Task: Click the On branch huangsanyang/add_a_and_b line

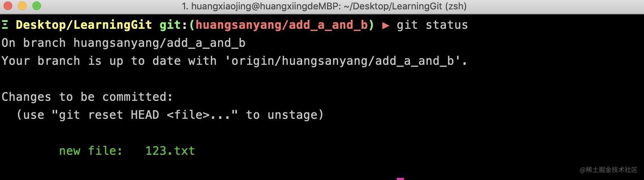Action: [x=123, y=43]
